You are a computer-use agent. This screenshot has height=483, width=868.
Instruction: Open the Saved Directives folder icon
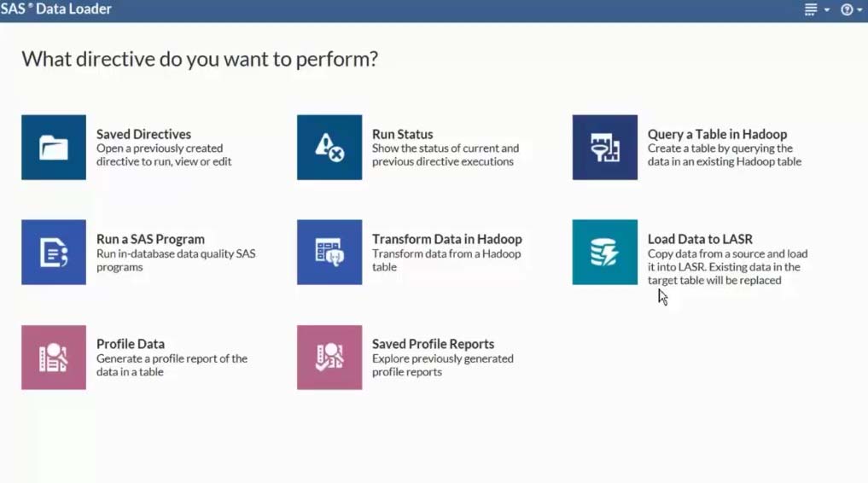click(54, 147)
